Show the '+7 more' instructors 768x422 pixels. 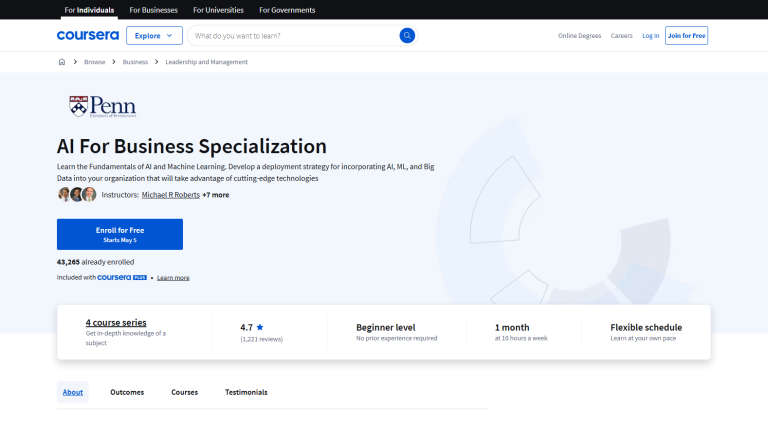[216, 194]
